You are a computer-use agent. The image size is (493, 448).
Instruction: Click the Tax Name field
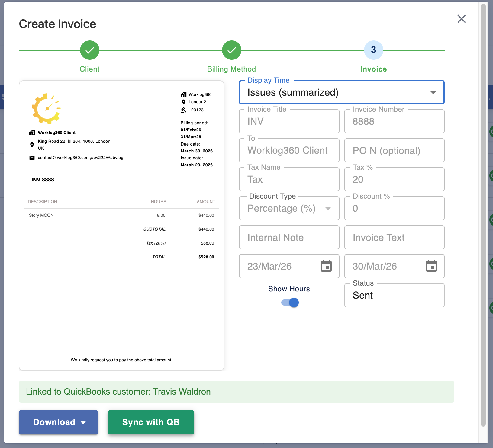click(x=289, y=179)
